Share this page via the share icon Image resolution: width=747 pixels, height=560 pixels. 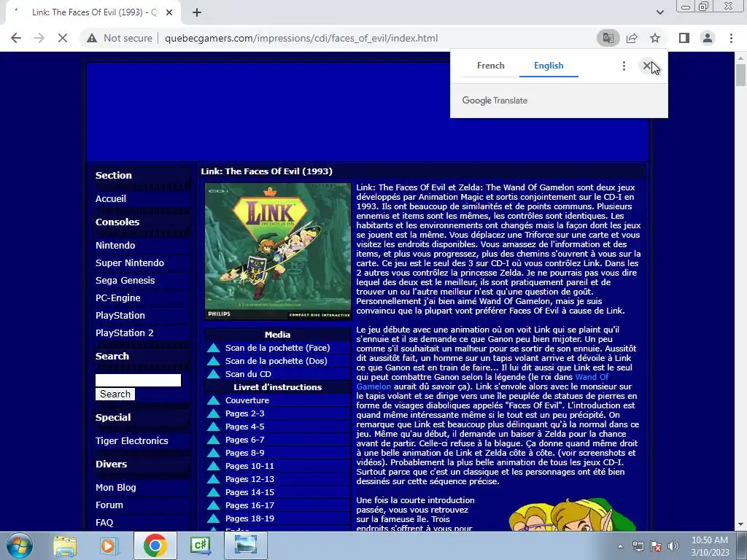coord(632,38)
